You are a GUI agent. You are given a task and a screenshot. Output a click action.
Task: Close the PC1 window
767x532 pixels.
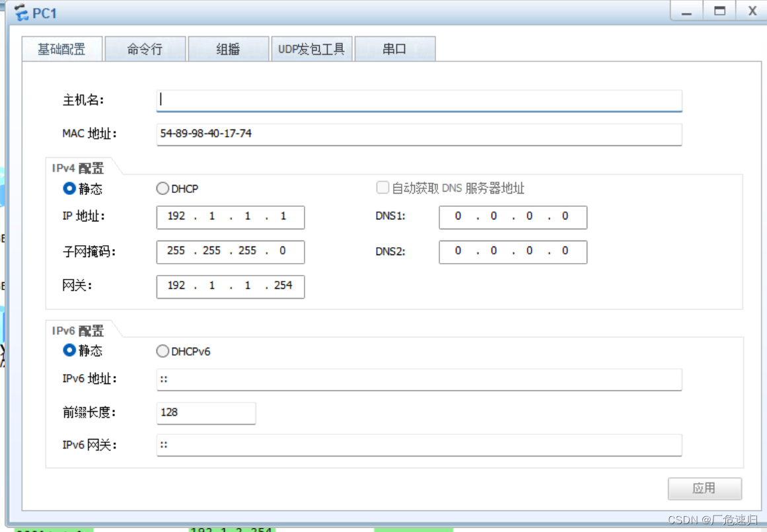tap(752, 11)
